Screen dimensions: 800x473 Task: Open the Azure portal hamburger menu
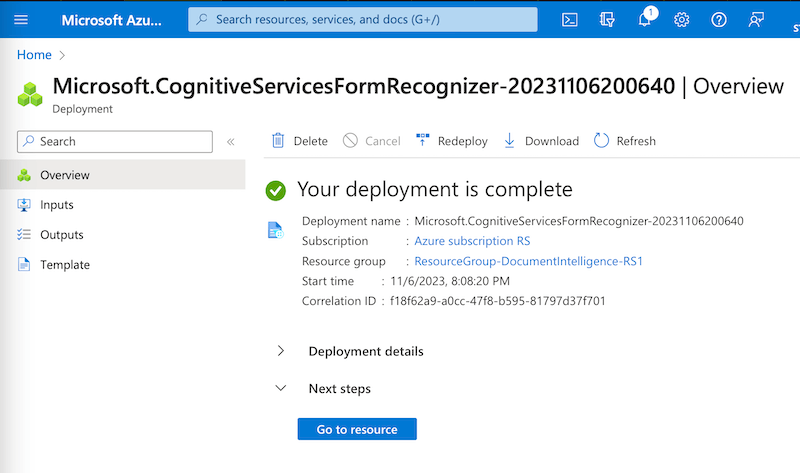coord(21,20)
